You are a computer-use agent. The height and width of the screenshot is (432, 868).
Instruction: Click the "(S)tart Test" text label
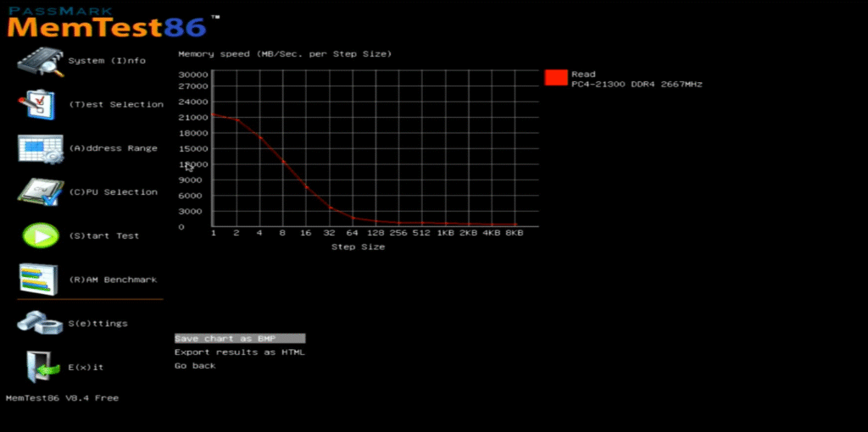[x=103, y=236]
